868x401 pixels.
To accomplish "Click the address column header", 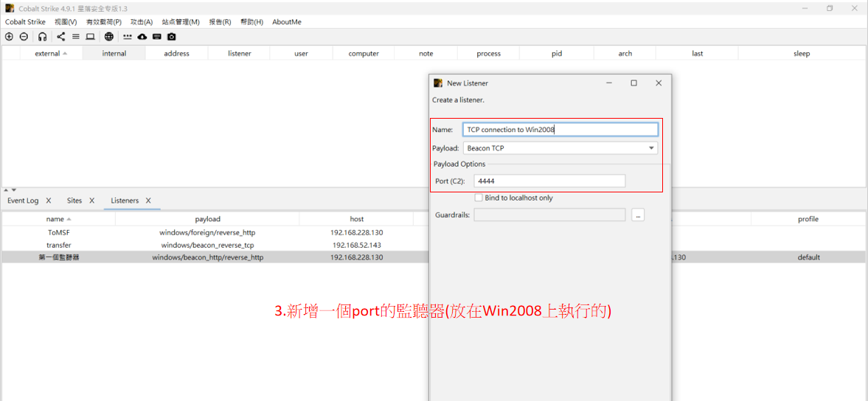I will 176,54.
